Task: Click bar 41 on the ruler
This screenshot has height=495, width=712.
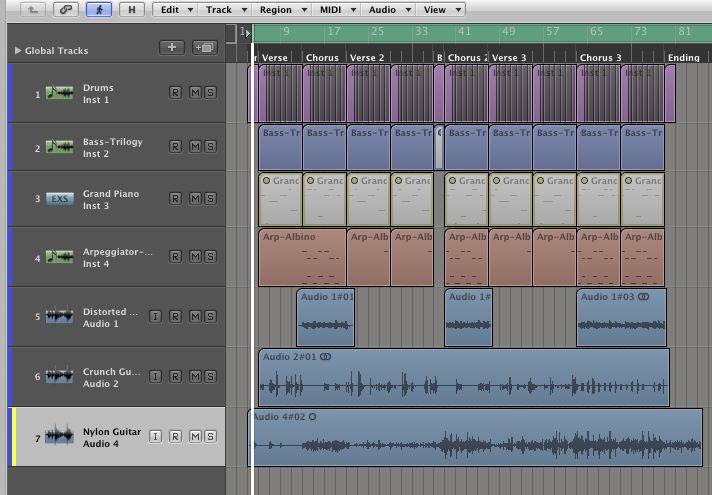Action: 464,31
